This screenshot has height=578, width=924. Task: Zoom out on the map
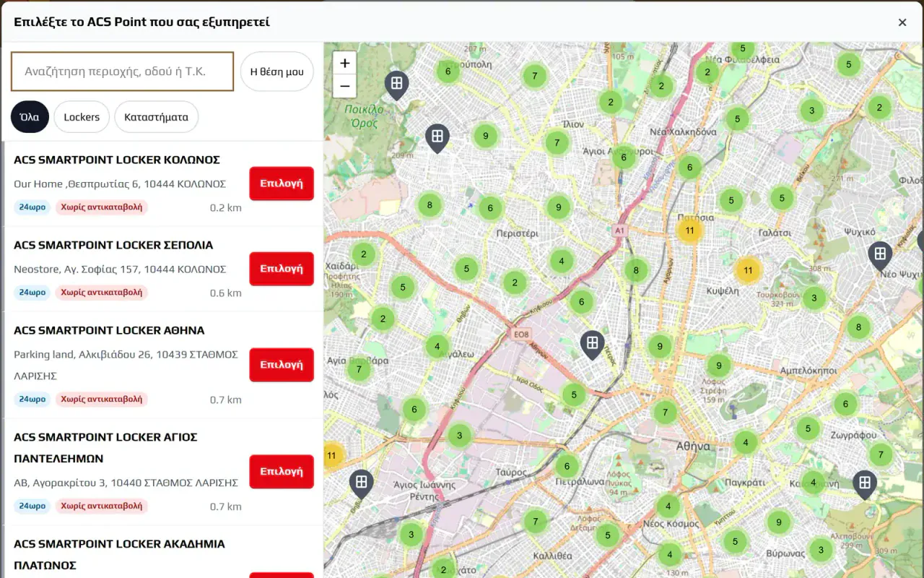point(344,86)
